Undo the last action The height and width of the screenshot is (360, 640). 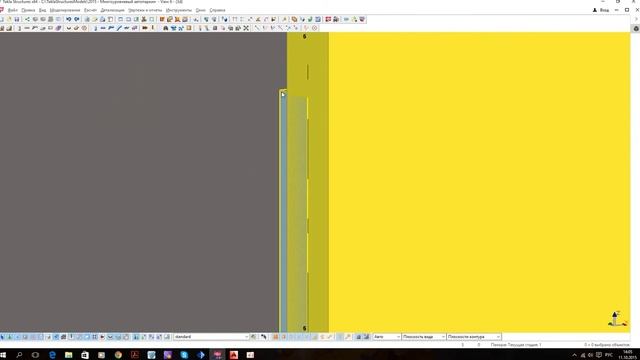(69, 19)
